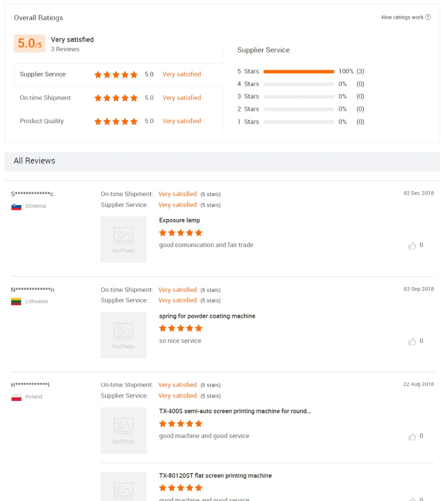The image size is (448, 501).
Task: Like the spring for powder coating machine review
Action: coord(412,341)
